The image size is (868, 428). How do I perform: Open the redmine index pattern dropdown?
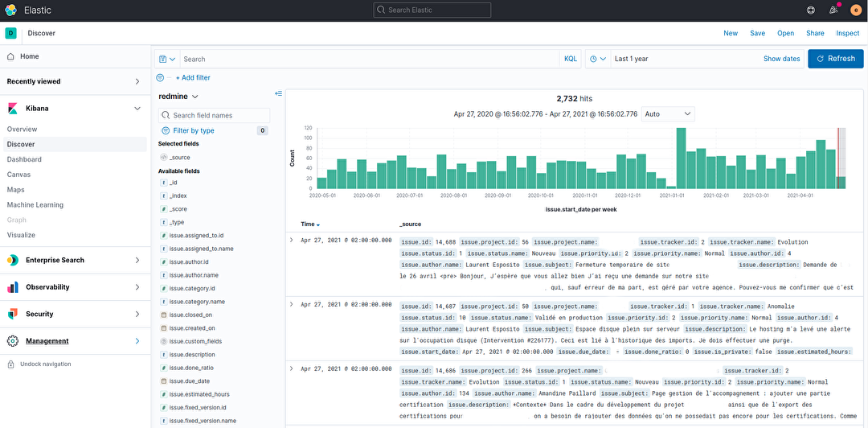(178, 97)
